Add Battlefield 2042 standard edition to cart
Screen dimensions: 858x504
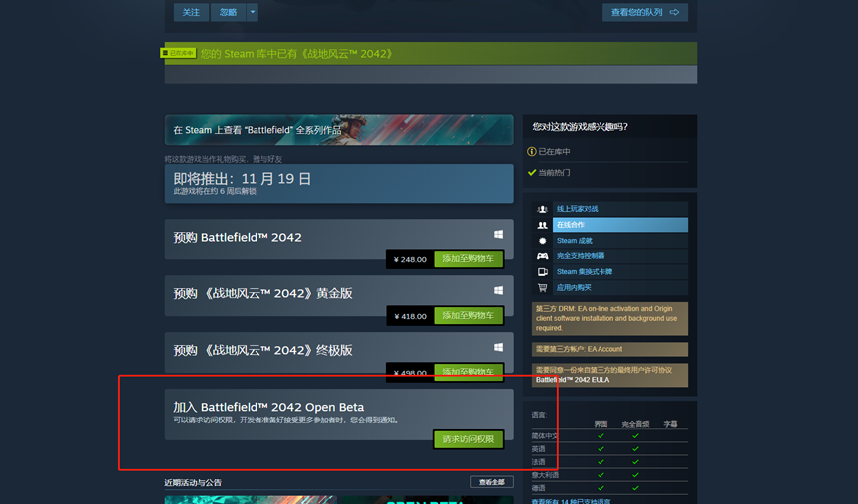(468, 259)
